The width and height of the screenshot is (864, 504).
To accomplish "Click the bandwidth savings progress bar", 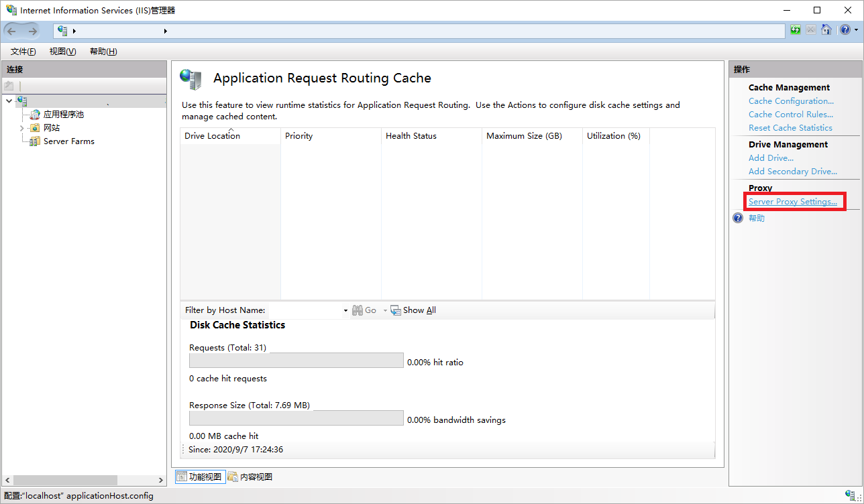I will click(296, 418).
